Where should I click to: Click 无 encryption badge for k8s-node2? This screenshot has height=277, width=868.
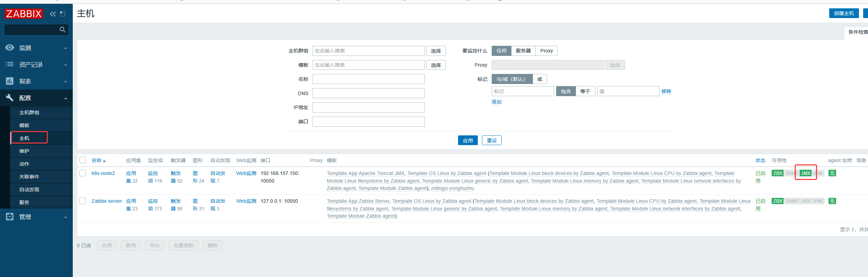click(832, 173)
